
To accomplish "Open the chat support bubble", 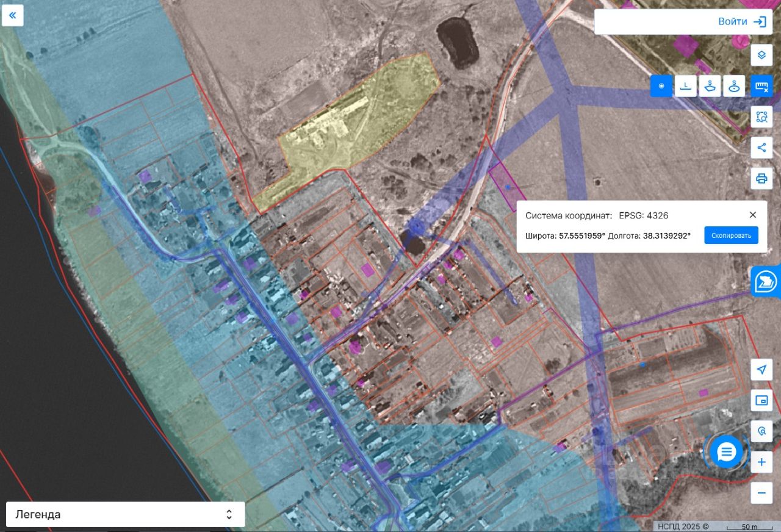I will 726,452.
